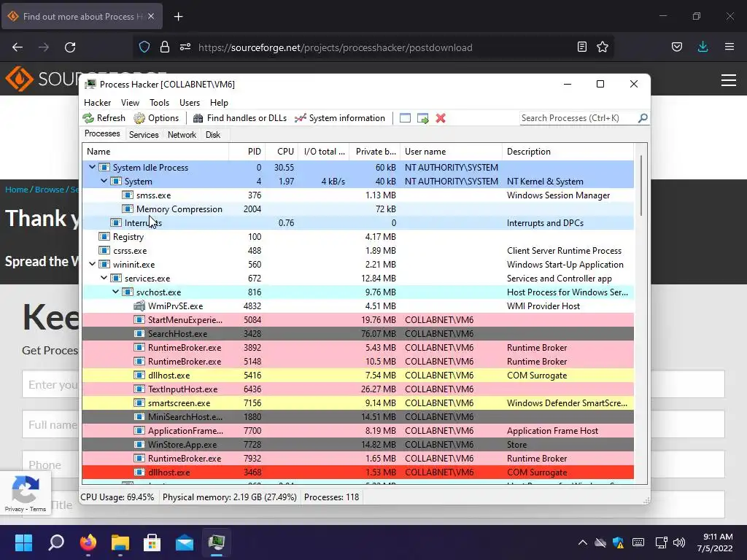Collapse the System process node
The image size is (747, 560).
(104, 181)
